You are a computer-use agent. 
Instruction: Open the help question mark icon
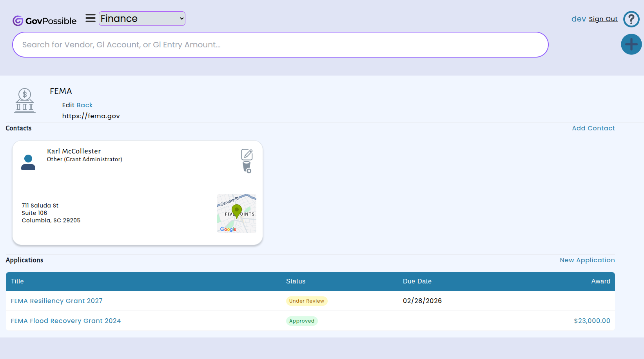tap(631, 19)
